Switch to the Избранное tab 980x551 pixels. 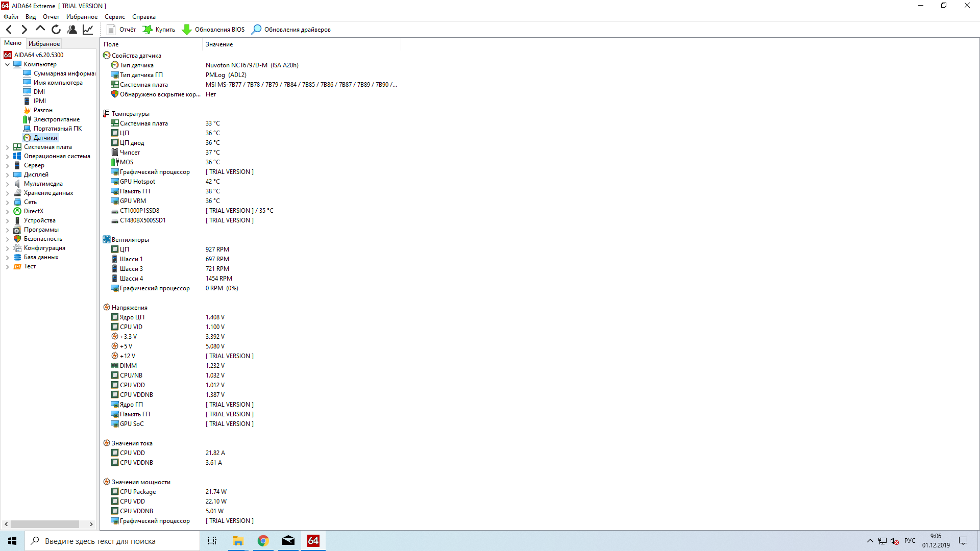[44, 44]
